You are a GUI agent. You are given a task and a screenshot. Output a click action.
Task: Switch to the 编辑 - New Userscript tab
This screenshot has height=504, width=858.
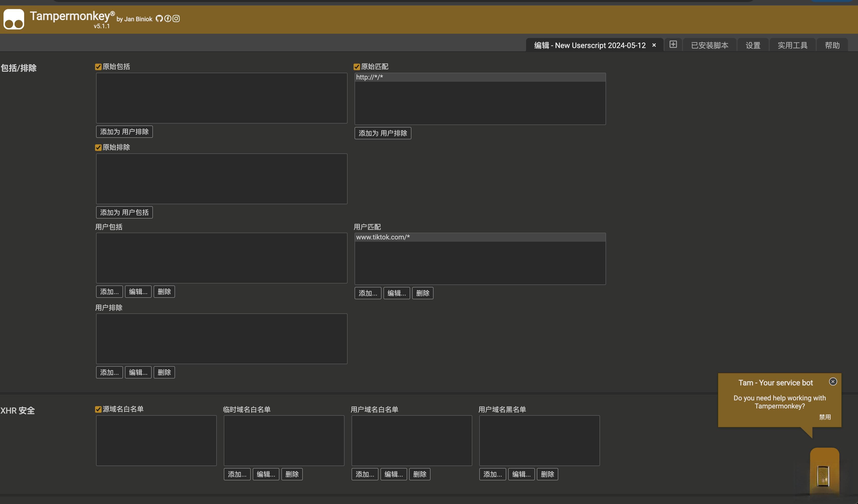pos(594,45)
